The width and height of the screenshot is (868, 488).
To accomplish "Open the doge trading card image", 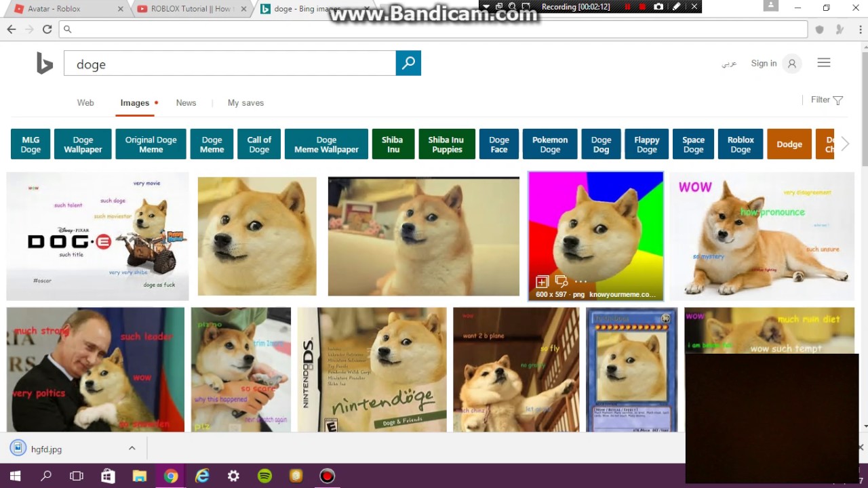I will point(631,369).
